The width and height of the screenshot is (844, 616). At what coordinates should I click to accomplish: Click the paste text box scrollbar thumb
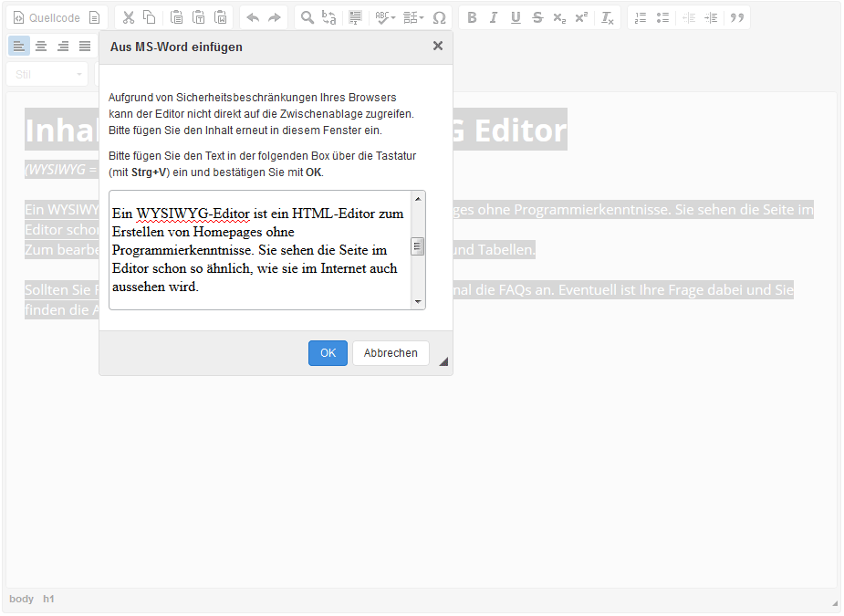tap(417, 246)
